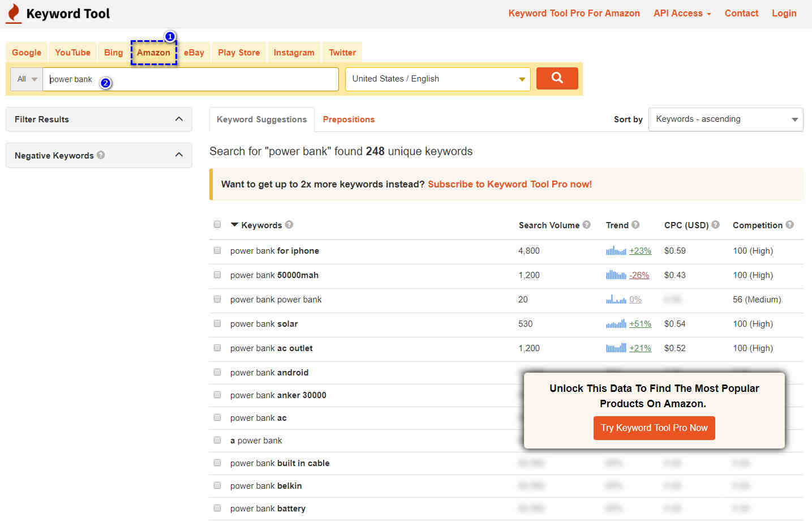
Task: Click help icon beside Keywords column header
Action: (x=289, y=224)
